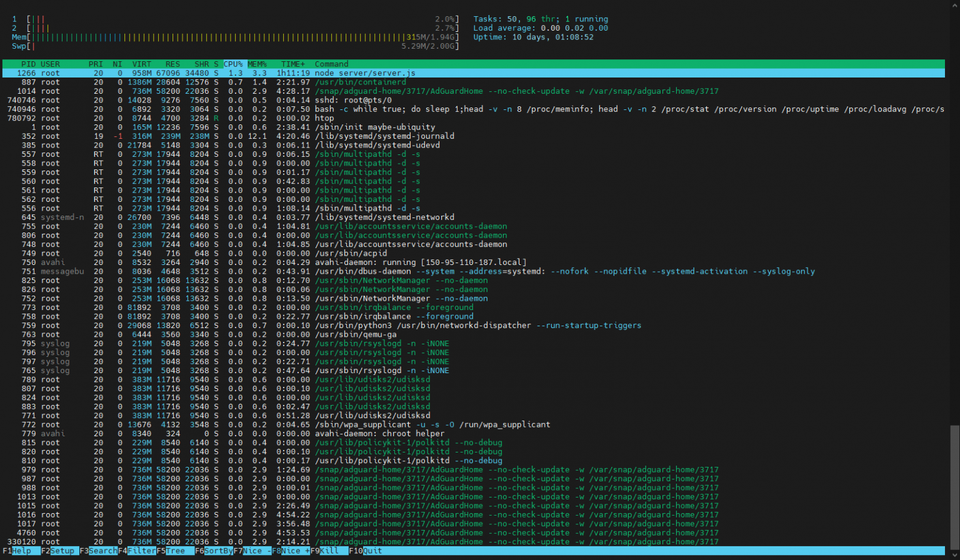Activate the F4 Filter option
Viewport: 960px width, 560px height.
point(137,551)
